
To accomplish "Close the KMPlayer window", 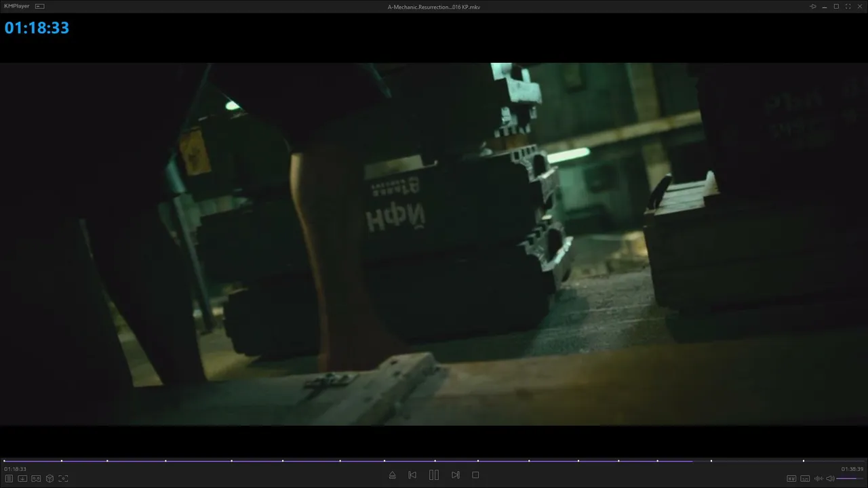I will (859, 6).
